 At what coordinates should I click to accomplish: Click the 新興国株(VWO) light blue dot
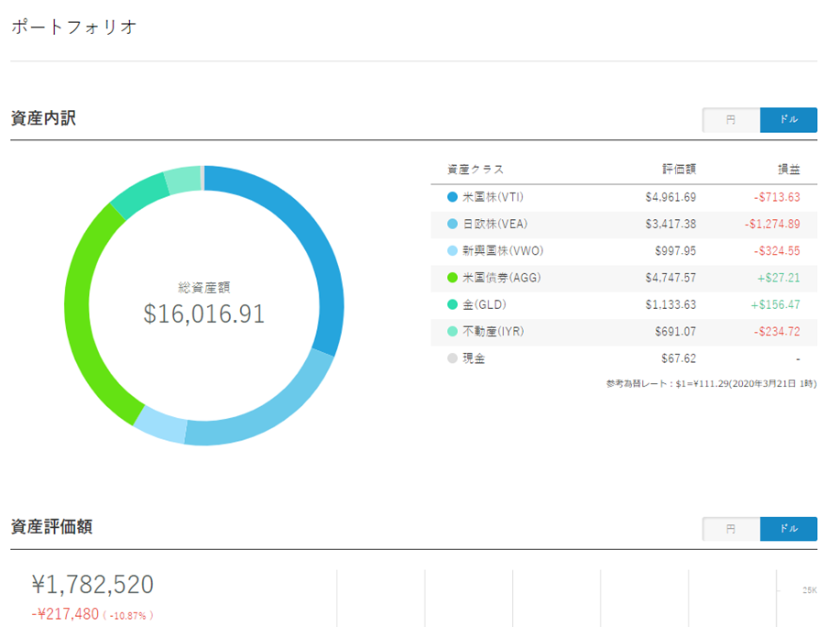coord(453,251)
